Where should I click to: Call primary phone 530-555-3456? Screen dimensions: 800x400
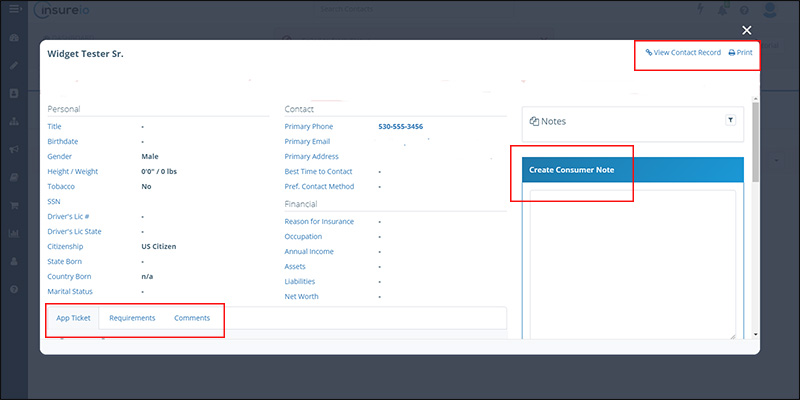click(x=401, y=127)
